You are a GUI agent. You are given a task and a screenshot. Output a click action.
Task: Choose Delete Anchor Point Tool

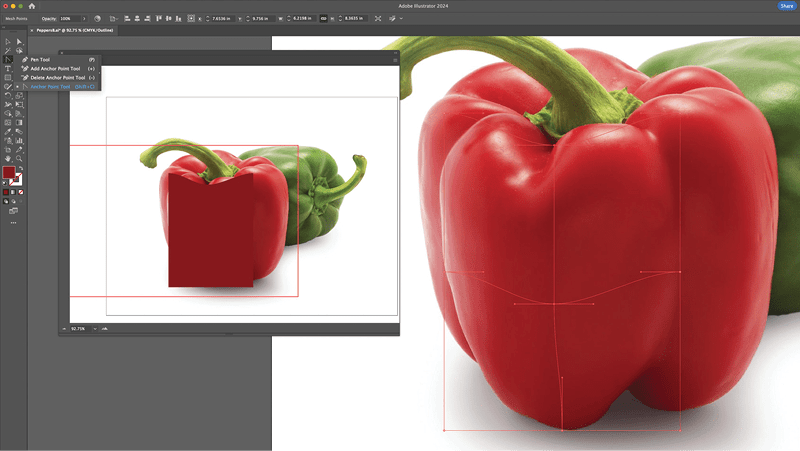pos(58,78)
